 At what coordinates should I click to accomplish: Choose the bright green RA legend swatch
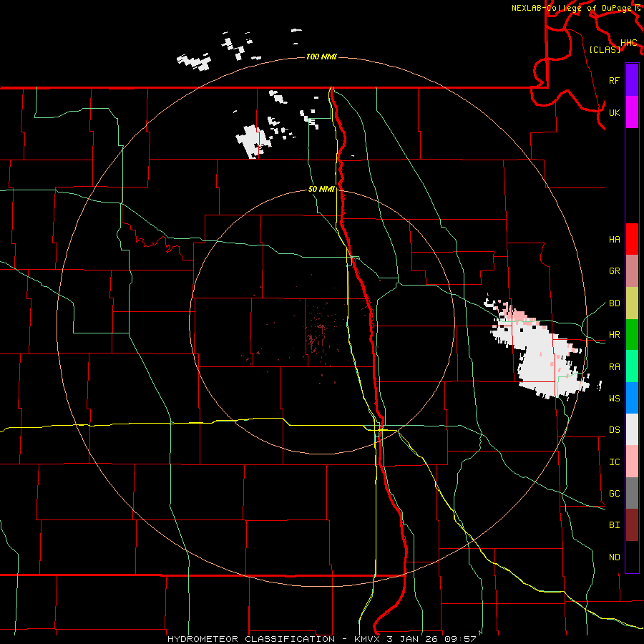tap(632, 366)
